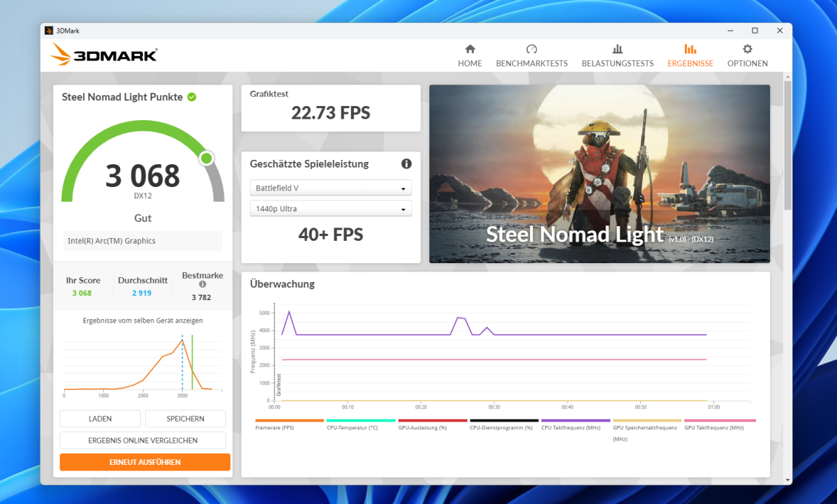Toggle GPU-Auslastung (%) legend entry

(x=432, y=424)
